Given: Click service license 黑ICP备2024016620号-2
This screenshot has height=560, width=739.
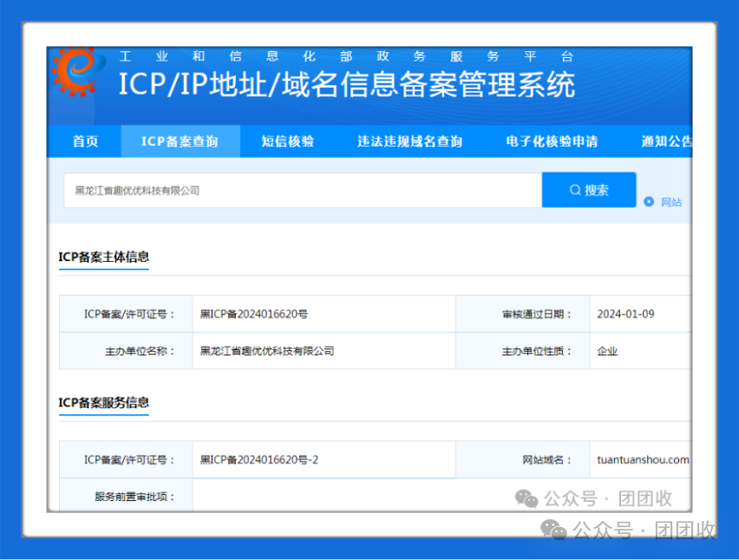Looking at the screenshot, I should [259, 459].
